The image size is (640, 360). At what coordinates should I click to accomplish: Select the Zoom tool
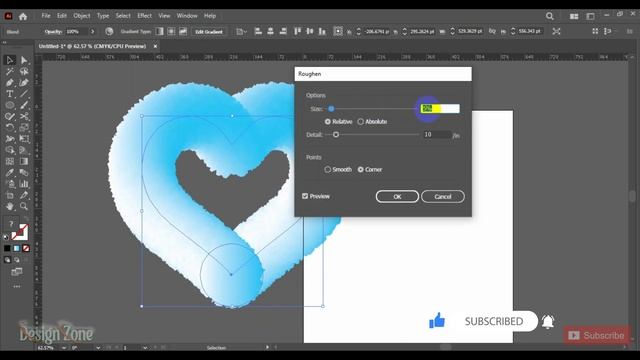(x=24, y=206)
